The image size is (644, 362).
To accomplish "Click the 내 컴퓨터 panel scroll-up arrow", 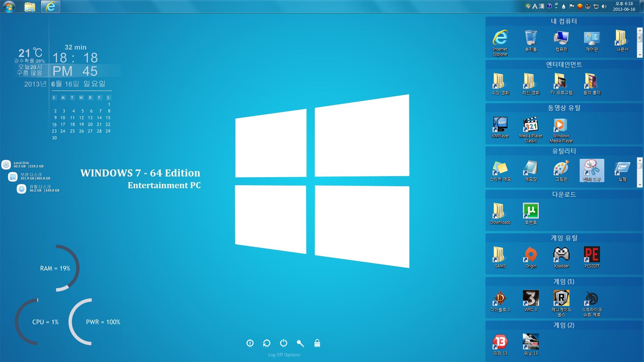I will [x=640, y=30].
